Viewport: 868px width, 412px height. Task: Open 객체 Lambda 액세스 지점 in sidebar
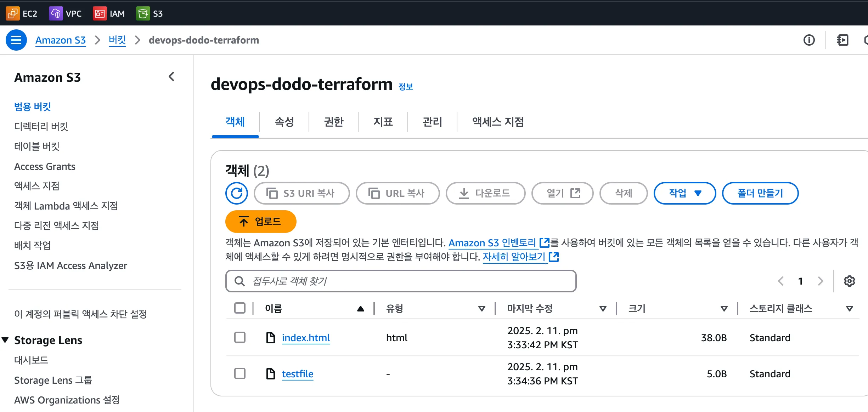tap(66, 206)
